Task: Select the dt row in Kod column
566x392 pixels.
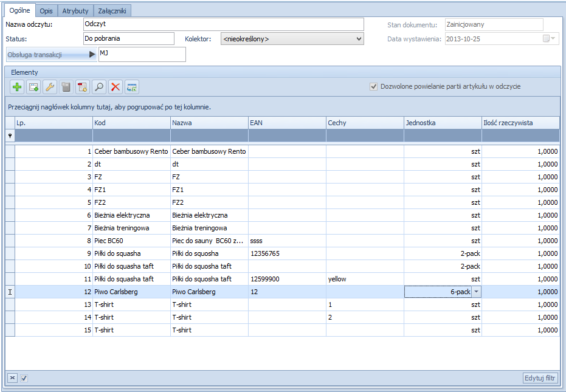Action: coord(131,164)
